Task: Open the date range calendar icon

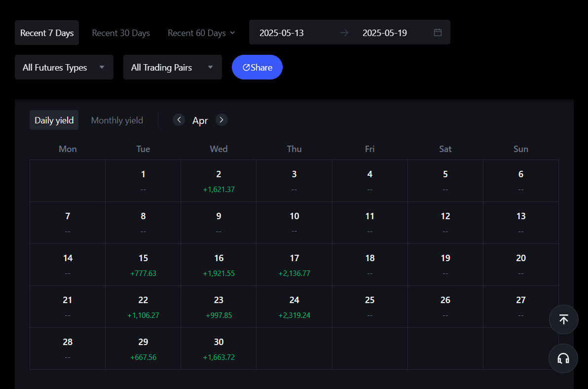Action: (437, 33)
